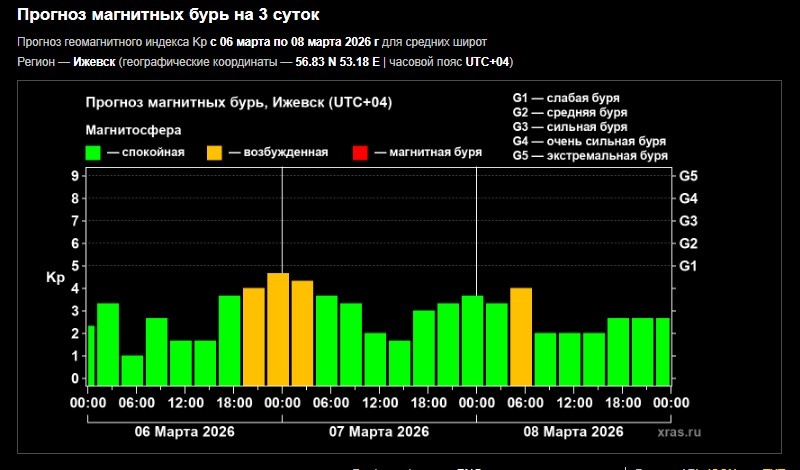Click the bold region name 'Ижевск' in the header
The height and width of the screenshot is (470, 800).
(x=94, y=62)
